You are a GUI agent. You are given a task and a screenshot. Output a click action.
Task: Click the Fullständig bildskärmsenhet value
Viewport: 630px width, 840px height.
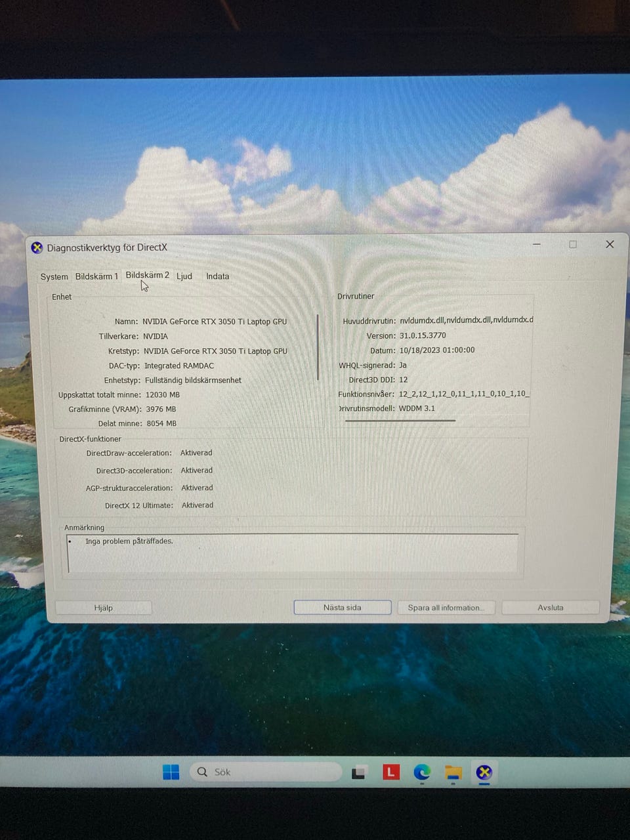pyautogui.click(x=193, y=380)
